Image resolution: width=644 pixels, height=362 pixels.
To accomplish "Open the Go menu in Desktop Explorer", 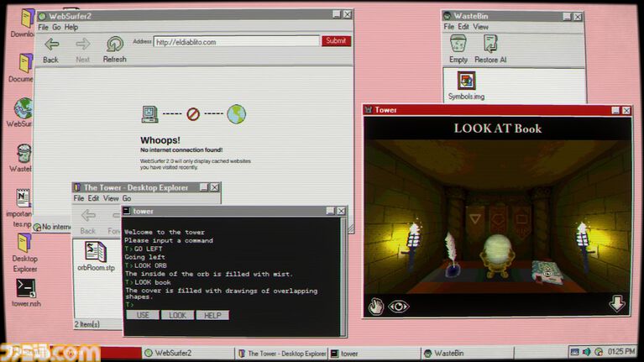I will point(128,199).
